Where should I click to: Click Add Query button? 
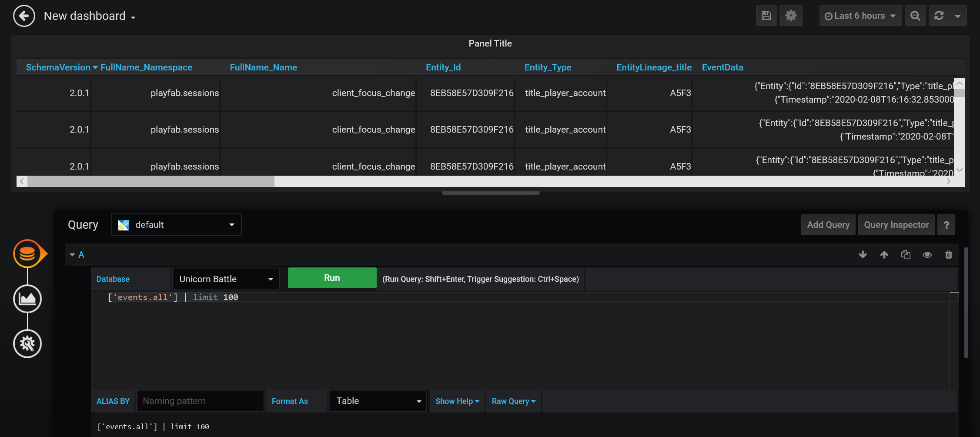828,225
